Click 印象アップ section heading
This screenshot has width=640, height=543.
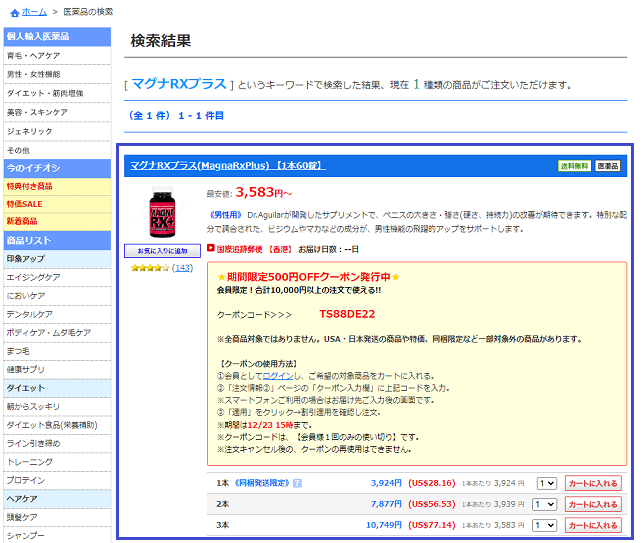coord(57,259)
